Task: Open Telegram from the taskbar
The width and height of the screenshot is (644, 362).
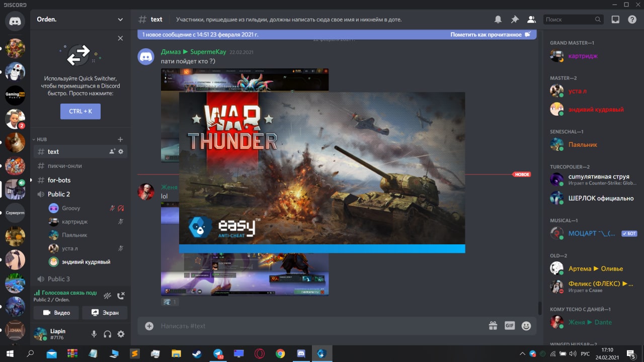Action: (218, 353)
